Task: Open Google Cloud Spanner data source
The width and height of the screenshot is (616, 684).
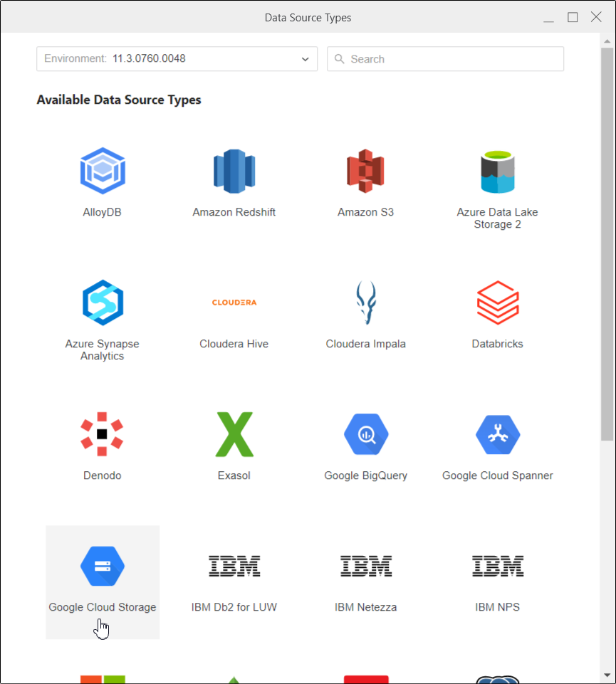Action: [497, 433]
